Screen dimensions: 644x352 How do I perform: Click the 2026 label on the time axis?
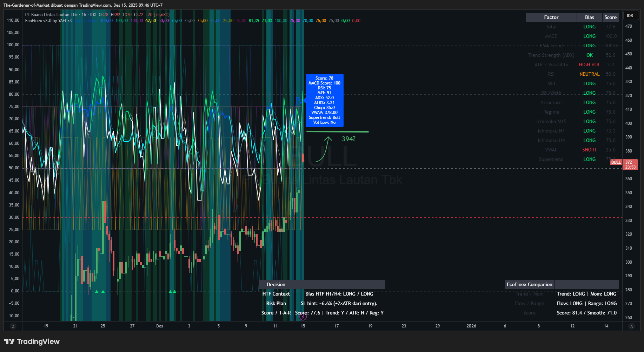tap(471, 326)
